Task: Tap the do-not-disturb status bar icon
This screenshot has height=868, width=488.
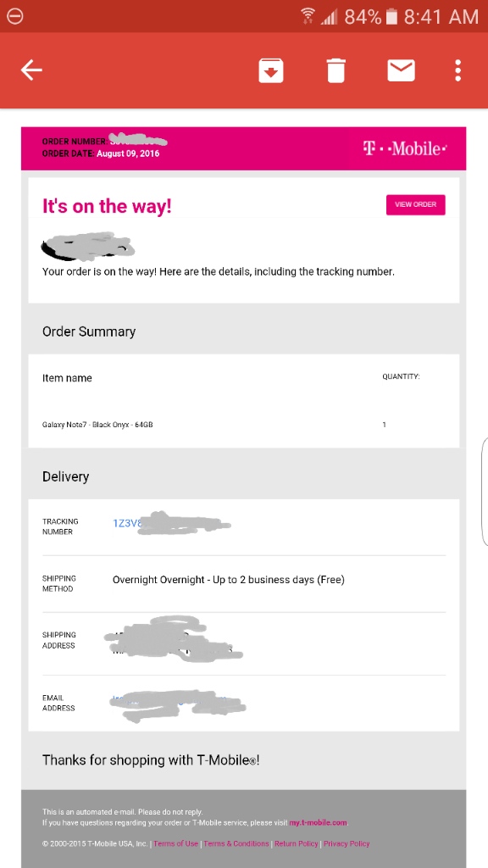Action: tap(15, 16)
